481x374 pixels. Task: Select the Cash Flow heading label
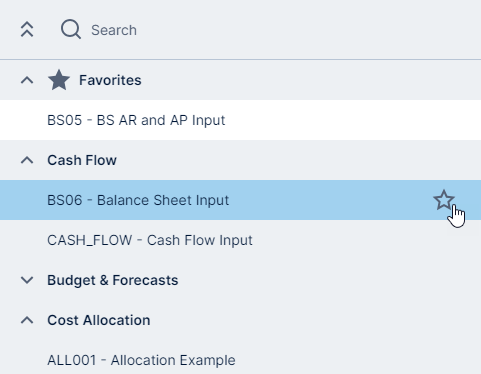point(82,160)
